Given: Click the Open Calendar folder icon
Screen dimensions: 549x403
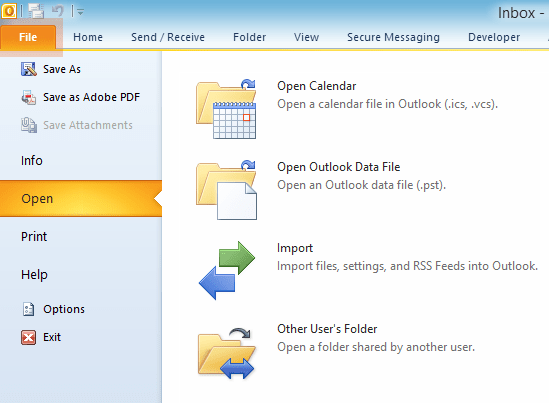Looking at the screenshot, I should point(226,109).
